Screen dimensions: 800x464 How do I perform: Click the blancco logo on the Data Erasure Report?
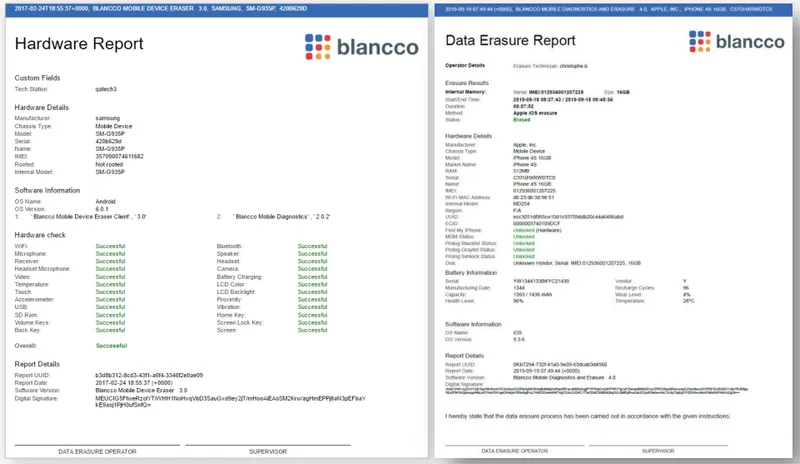(737, 41)
